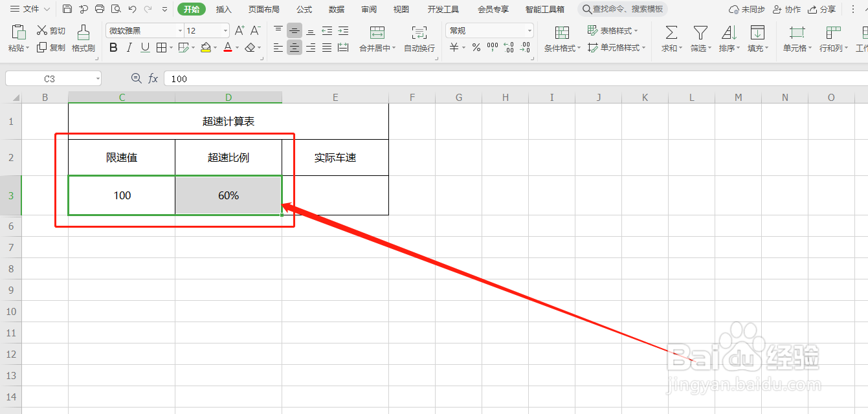The height and width of the screenshot is (414, 868).
Task: Click the Share (分享) button
Action: pos(821,9)
